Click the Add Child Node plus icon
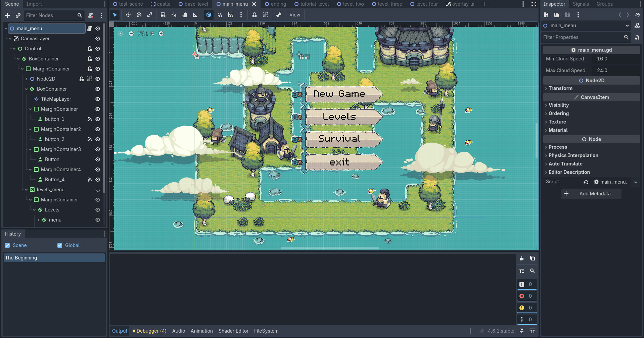 pyautogui.click(x=7, y=15)
